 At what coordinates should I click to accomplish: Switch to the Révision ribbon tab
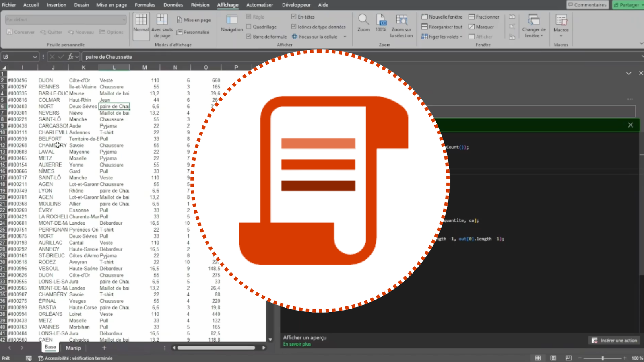[x=200, y=5]
